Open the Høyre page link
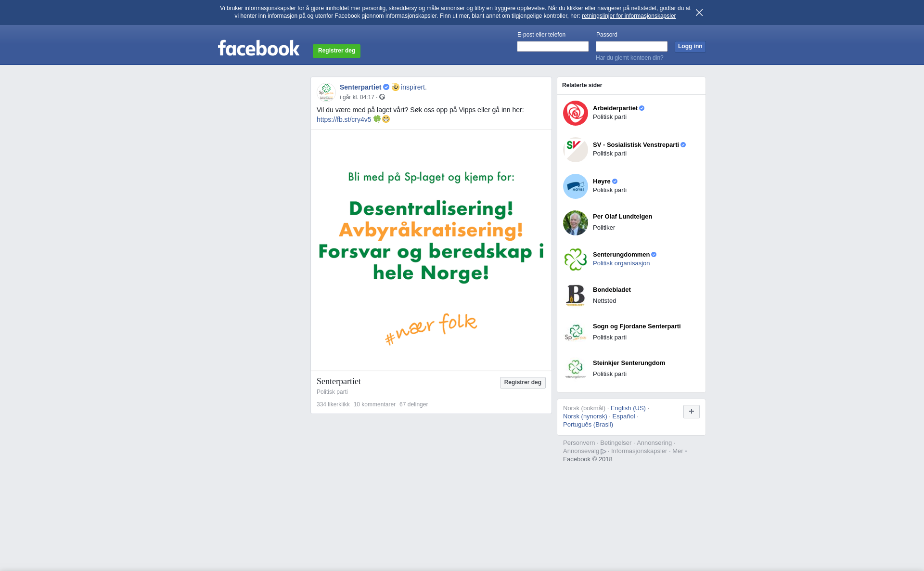924x571 pixels. 602,182
